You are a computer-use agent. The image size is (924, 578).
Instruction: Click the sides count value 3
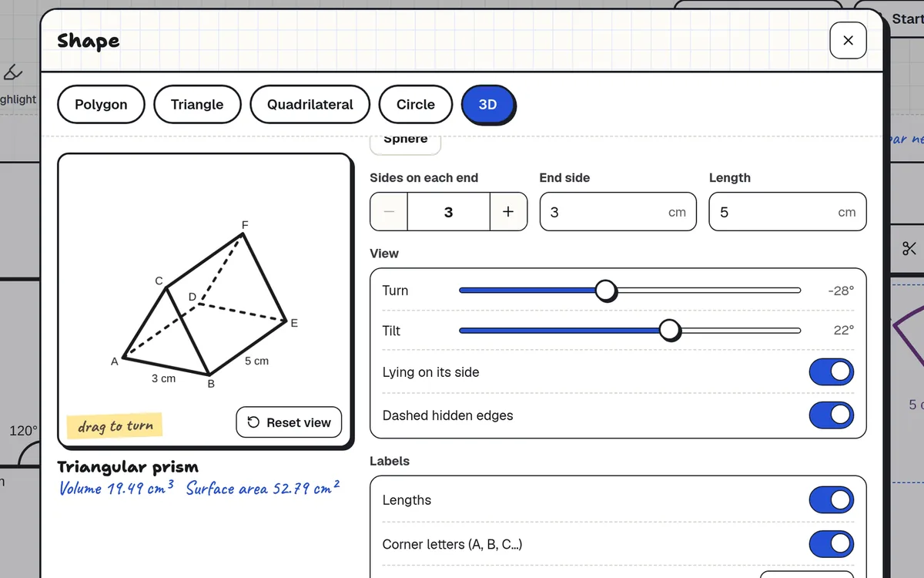[448, 212]
